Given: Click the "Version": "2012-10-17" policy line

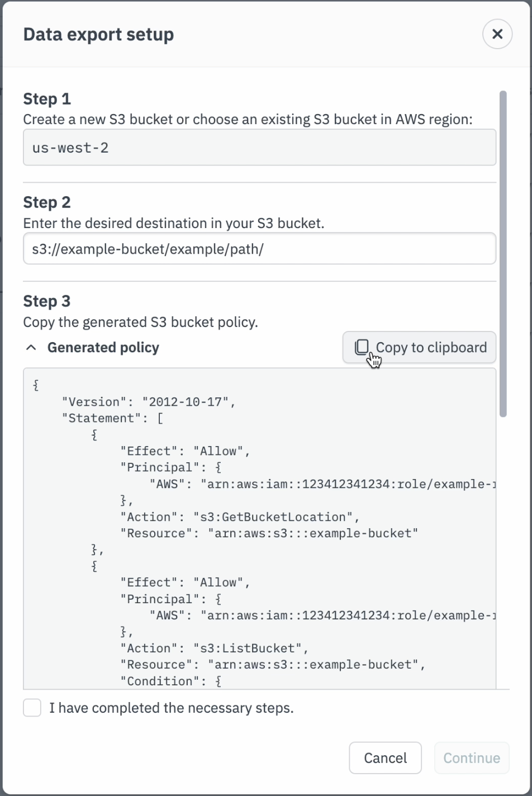Looking at the screenshot, I should 149,402.
